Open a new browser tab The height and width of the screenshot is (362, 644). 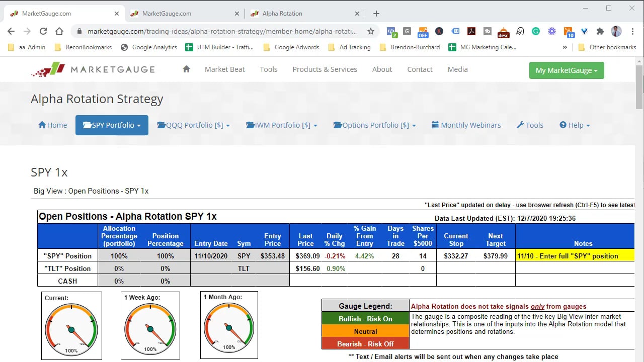(376, 14)
